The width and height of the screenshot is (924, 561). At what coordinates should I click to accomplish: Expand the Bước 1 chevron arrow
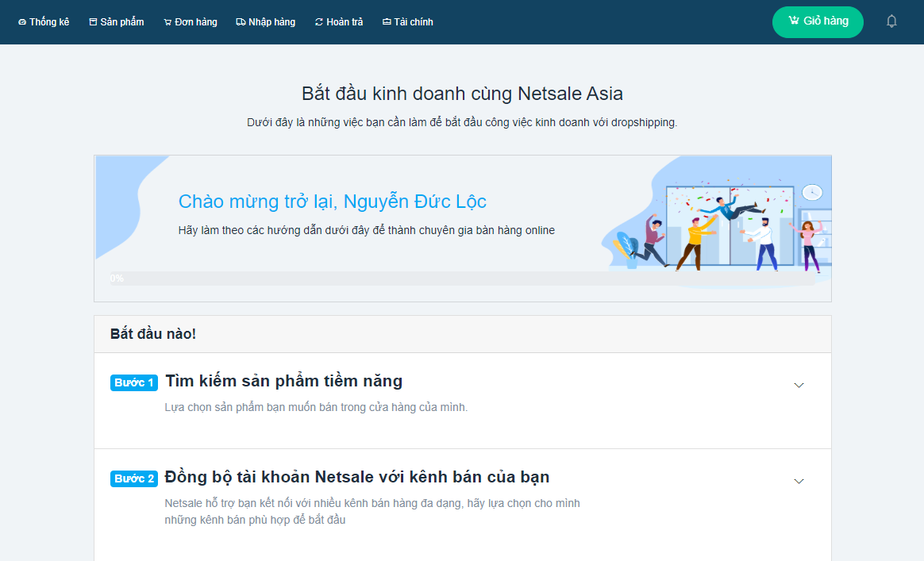(799, 386)
